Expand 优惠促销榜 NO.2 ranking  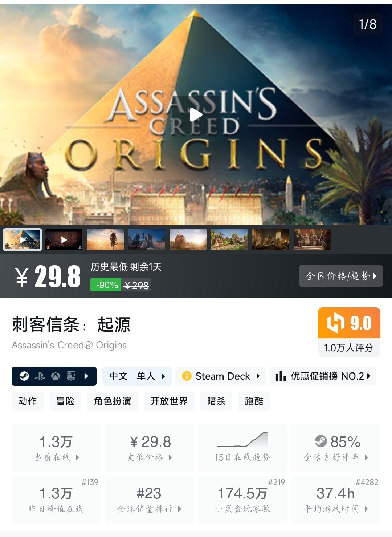tap(322, 376)
